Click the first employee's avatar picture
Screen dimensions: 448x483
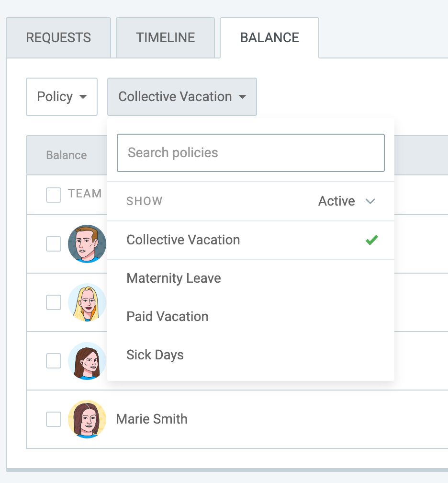(87, 244)
